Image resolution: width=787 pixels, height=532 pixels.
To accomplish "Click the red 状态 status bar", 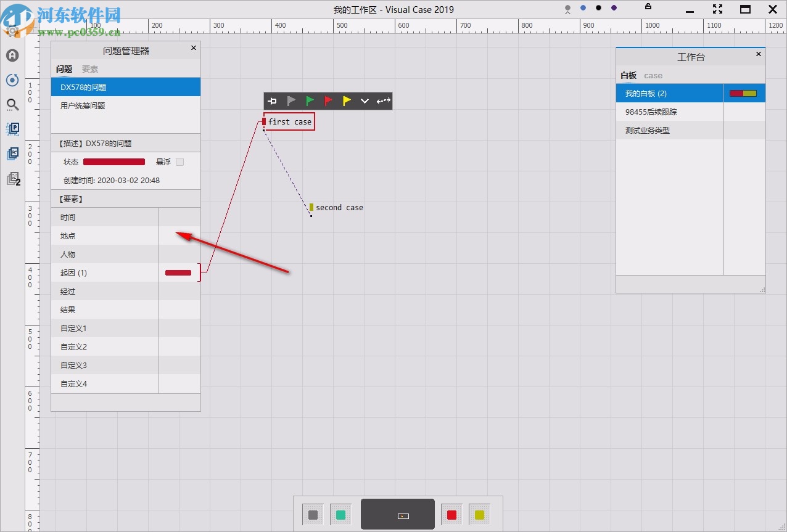I will 114,162.
